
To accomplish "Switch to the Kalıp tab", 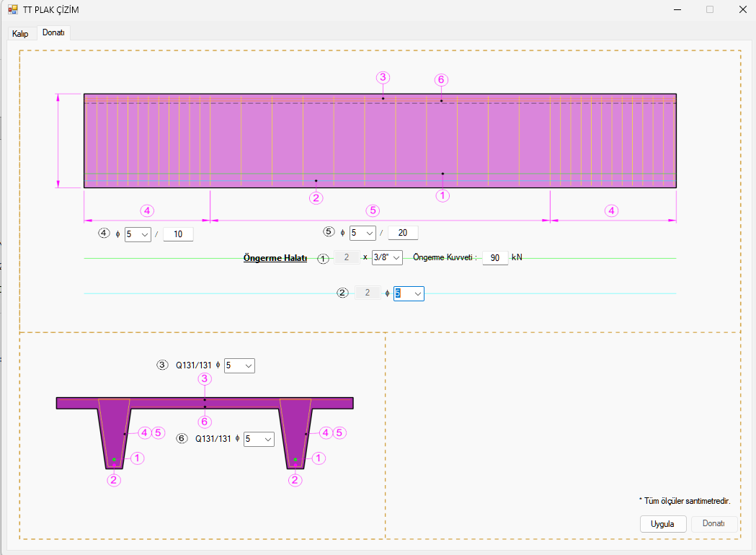I will click(20, 34).
